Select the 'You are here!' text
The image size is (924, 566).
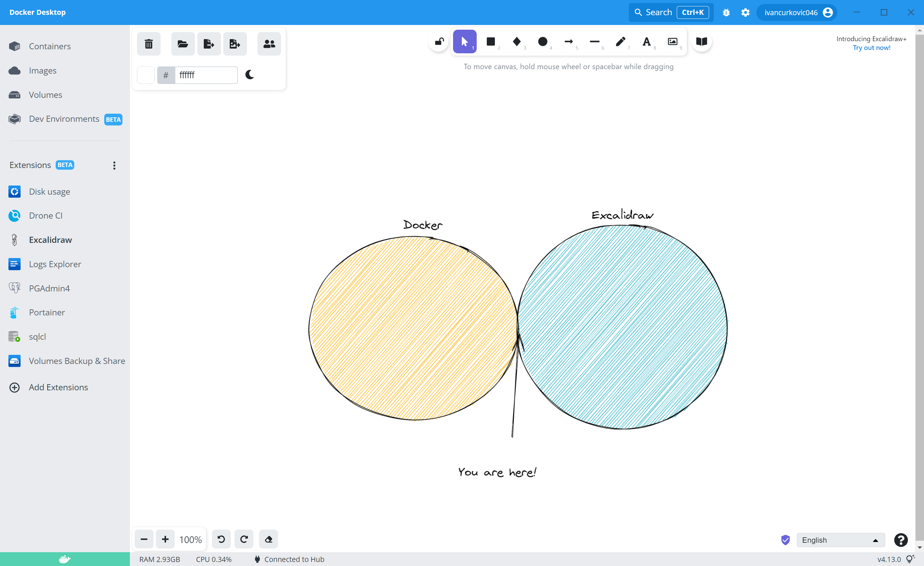[497, 472]
